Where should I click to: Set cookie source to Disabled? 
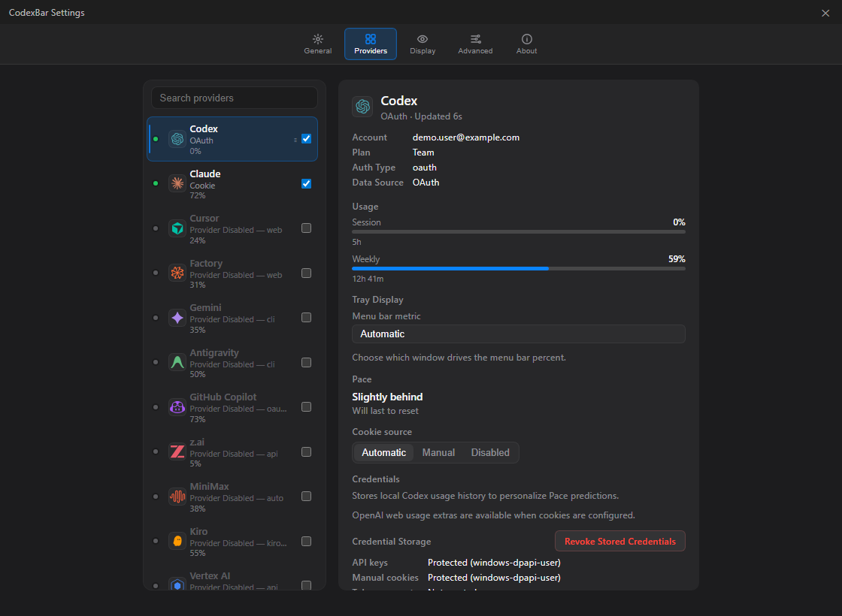pyautogui.click(x=490, y=452)
